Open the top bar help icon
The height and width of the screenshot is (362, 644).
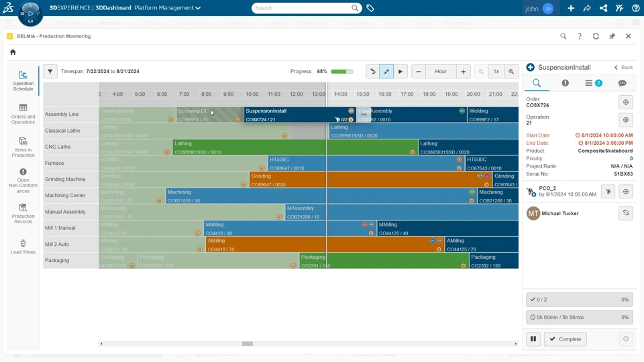(x=635, y=8)
